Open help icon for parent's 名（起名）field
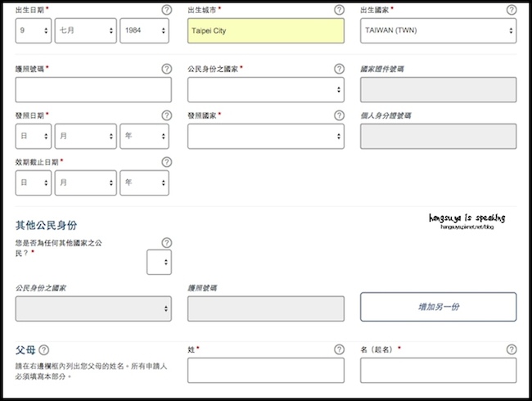 tap(512, 349)
